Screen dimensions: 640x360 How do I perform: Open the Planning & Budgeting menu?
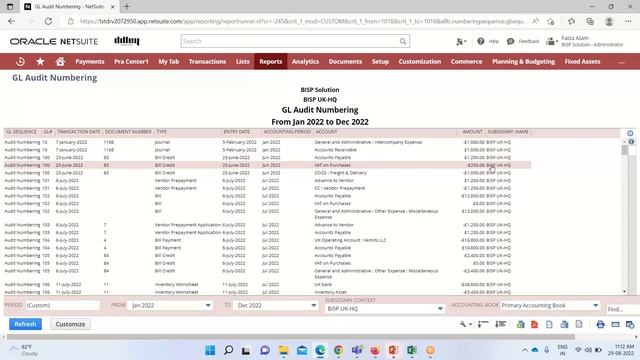click(x=523, y=62)
